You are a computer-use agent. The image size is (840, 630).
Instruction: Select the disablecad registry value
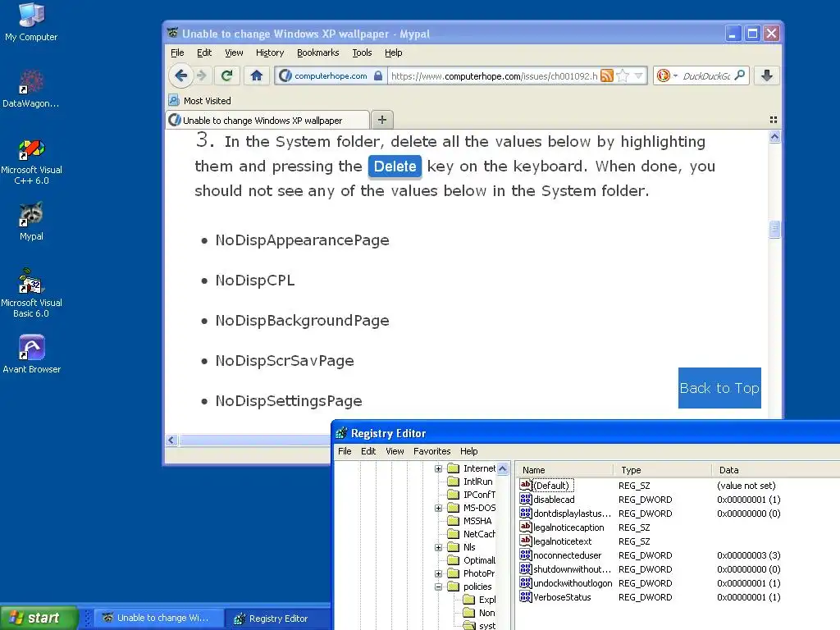pos(554,500)
